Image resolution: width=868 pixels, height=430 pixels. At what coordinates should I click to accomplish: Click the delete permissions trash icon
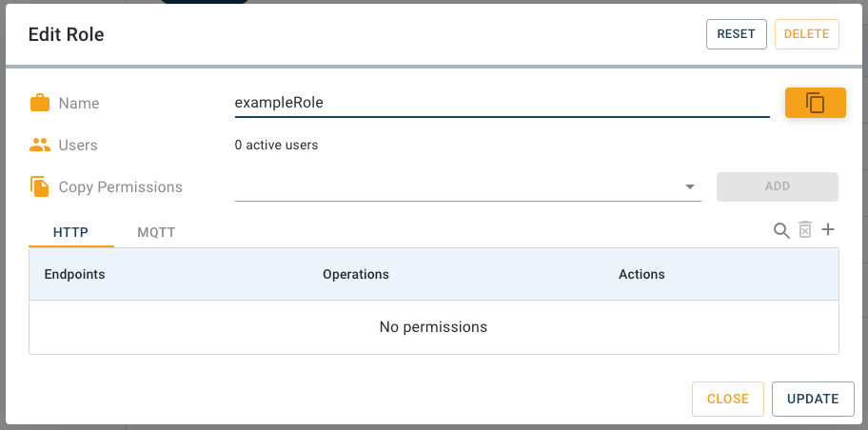click(x=805, y=230)
